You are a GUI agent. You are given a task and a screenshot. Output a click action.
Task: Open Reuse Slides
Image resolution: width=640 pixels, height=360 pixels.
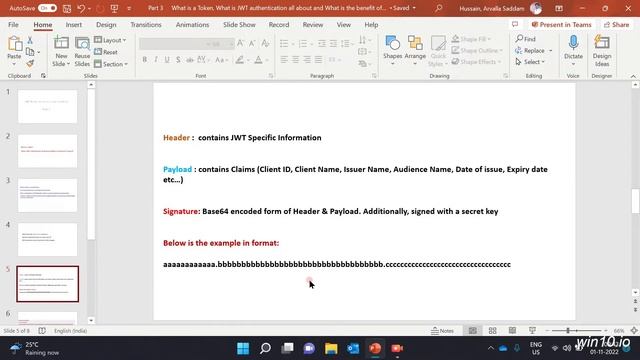tap(82, 51)
